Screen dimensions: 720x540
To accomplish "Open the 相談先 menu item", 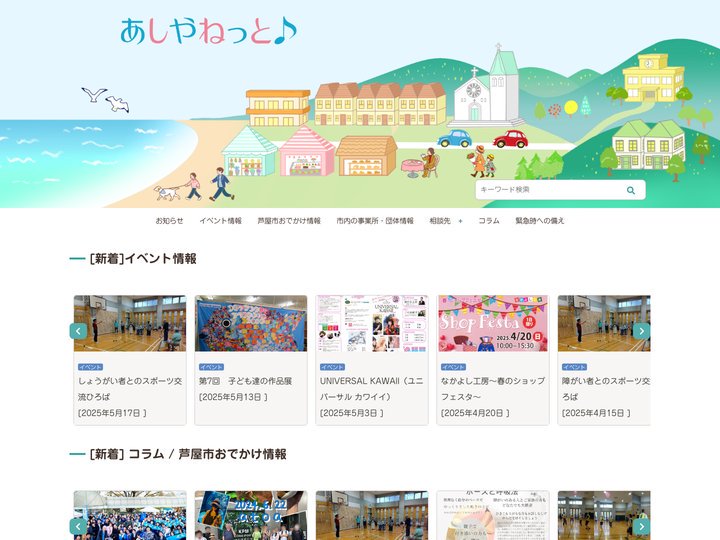I will coord(440,221).
